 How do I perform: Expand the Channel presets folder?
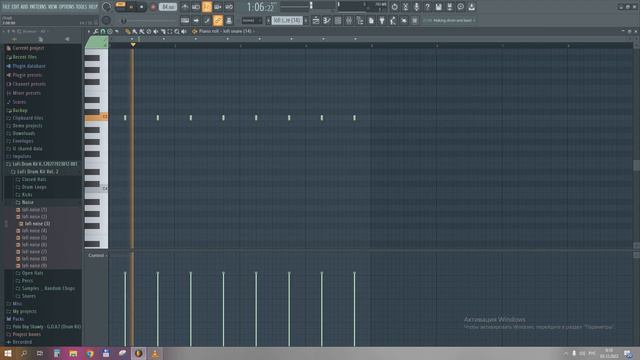coord(29,84)
